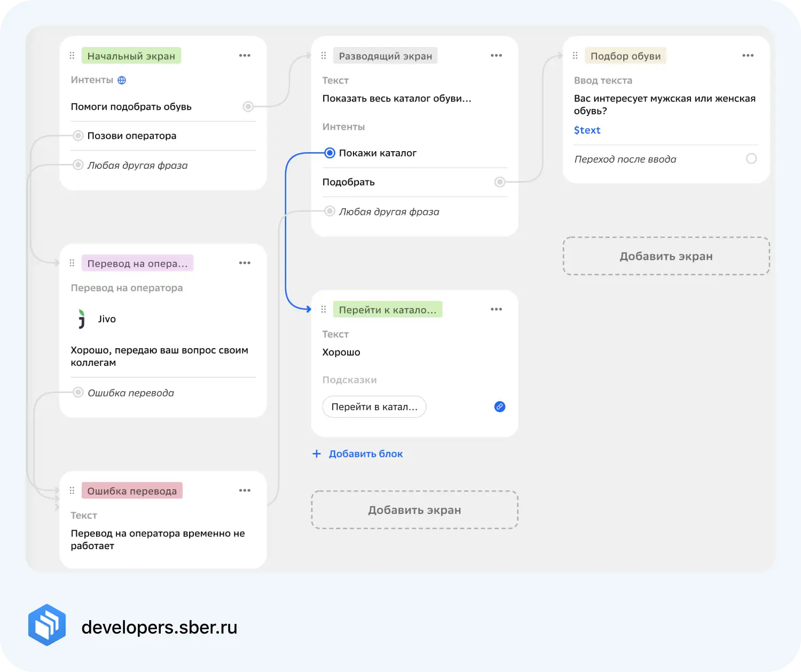Click the Переход после ввода connector circle
The image size is (801, 672).
tap(751, 159)
